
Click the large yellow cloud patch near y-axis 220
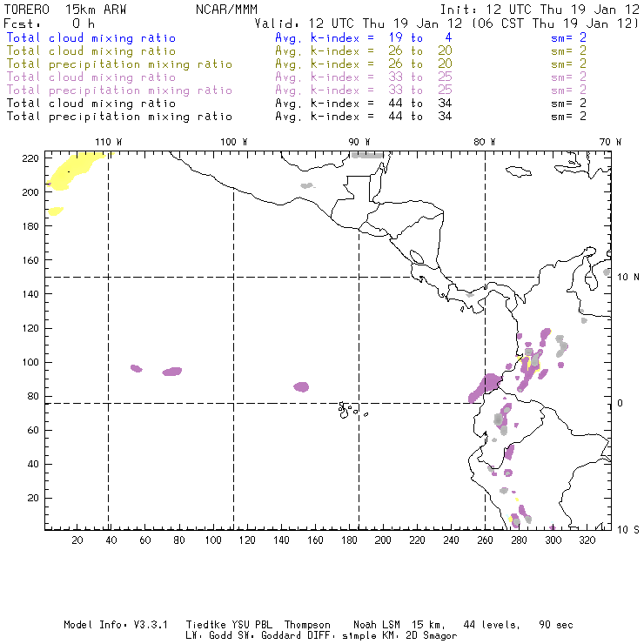[x=74, y=170]
